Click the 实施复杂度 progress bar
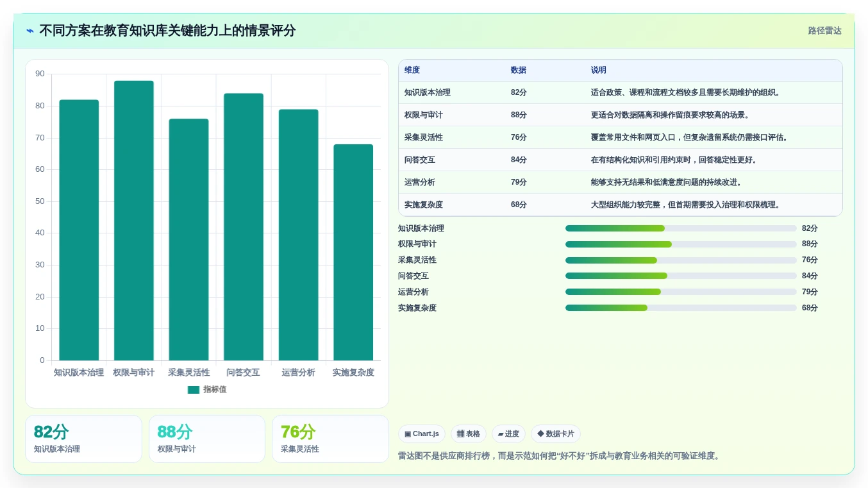 coord(681,308)
